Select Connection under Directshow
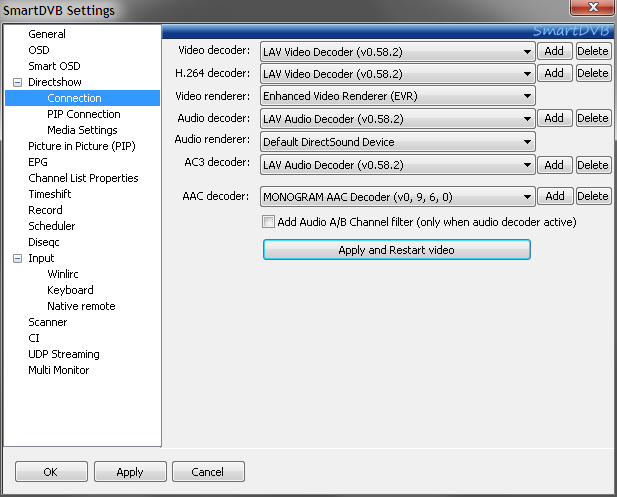 coord(74,98)
